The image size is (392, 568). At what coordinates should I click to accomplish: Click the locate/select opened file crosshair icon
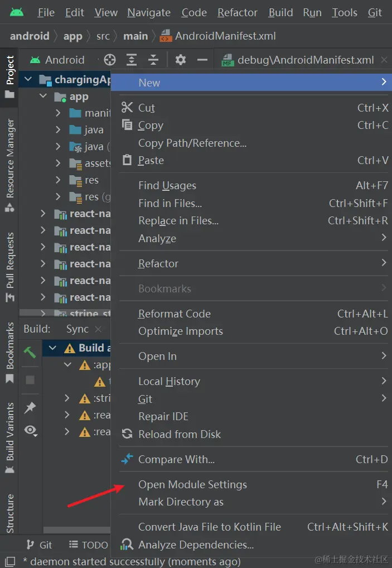110,60
